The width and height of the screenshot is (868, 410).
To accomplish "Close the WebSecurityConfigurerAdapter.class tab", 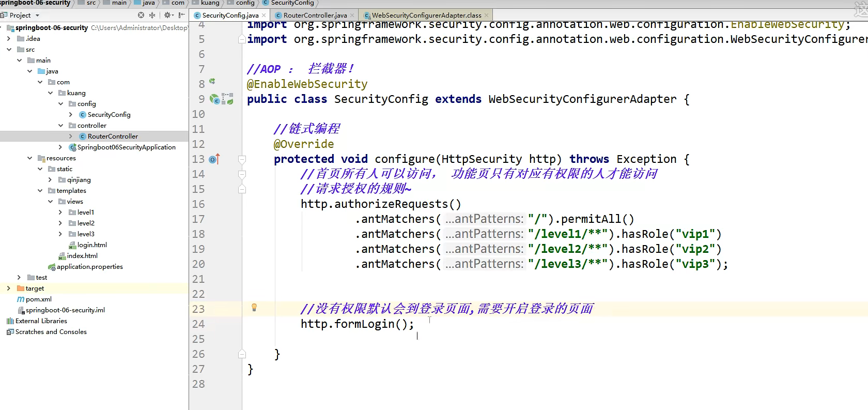I will coord(486,16).
